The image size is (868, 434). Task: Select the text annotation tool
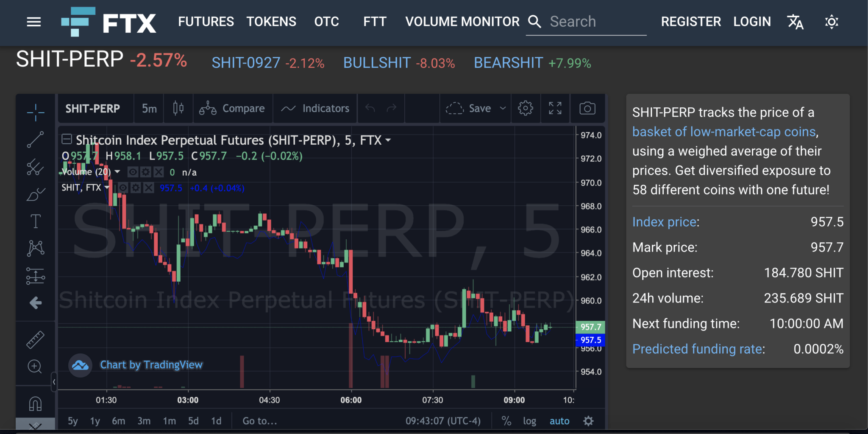(36, 221)
